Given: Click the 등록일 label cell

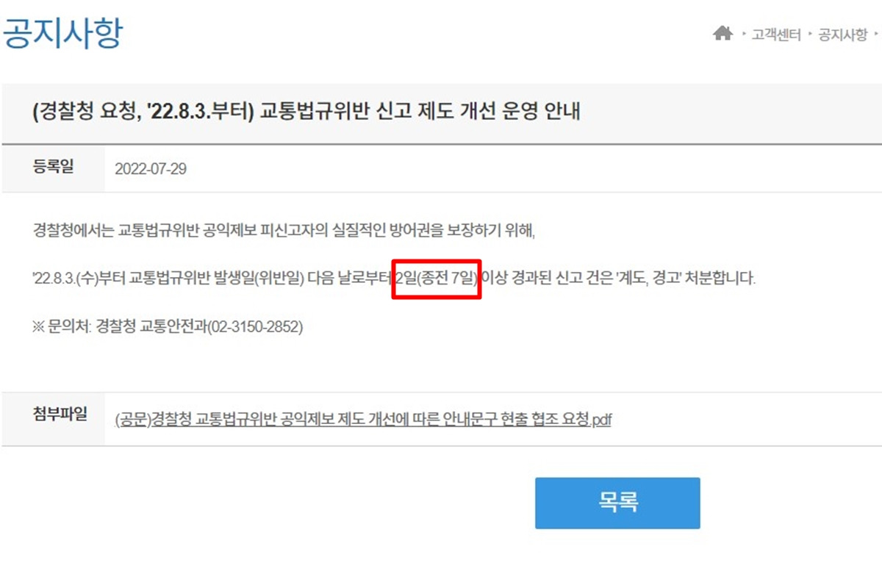Looking at the screenshot, I should click(53, 168).
